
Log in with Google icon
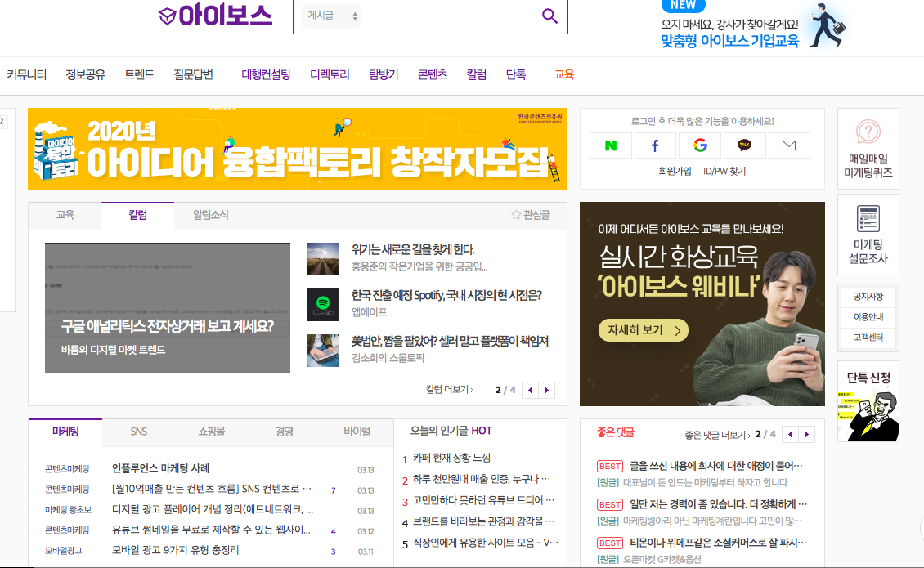[700, 145]
